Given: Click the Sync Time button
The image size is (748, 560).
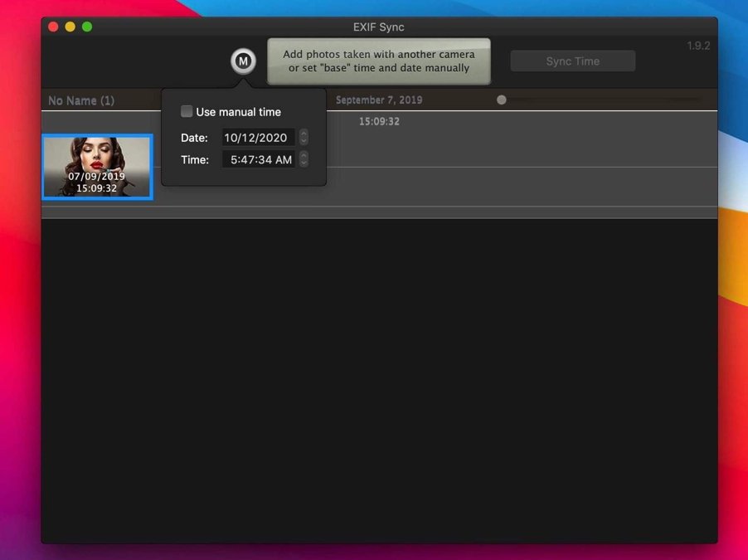Looking at the screenshot, I should [572, 61].
